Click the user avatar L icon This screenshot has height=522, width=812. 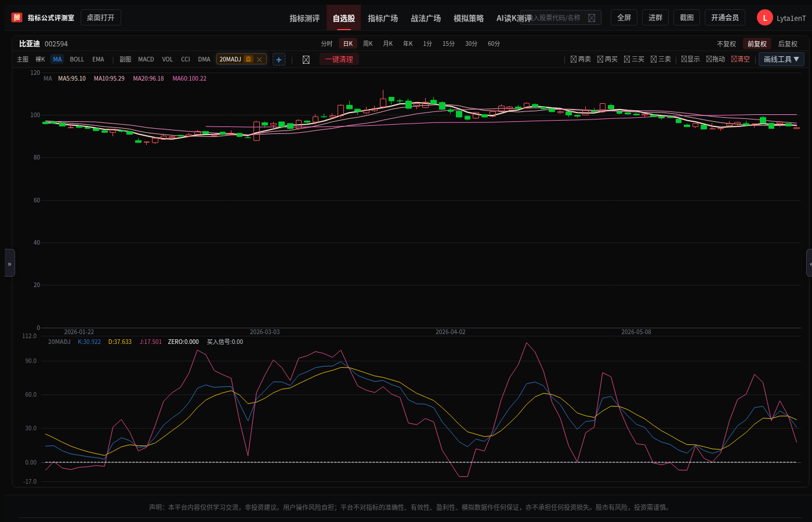[x=764, y=18]
